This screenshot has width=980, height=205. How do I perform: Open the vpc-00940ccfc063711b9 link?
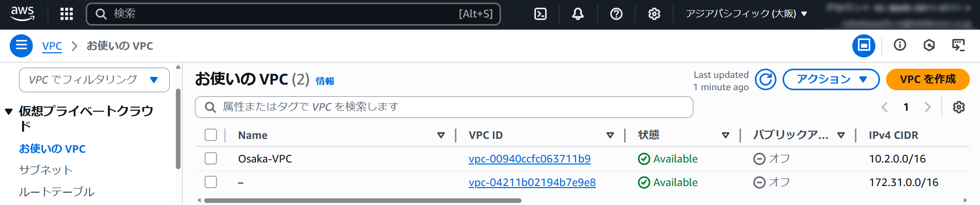[529, 159]
